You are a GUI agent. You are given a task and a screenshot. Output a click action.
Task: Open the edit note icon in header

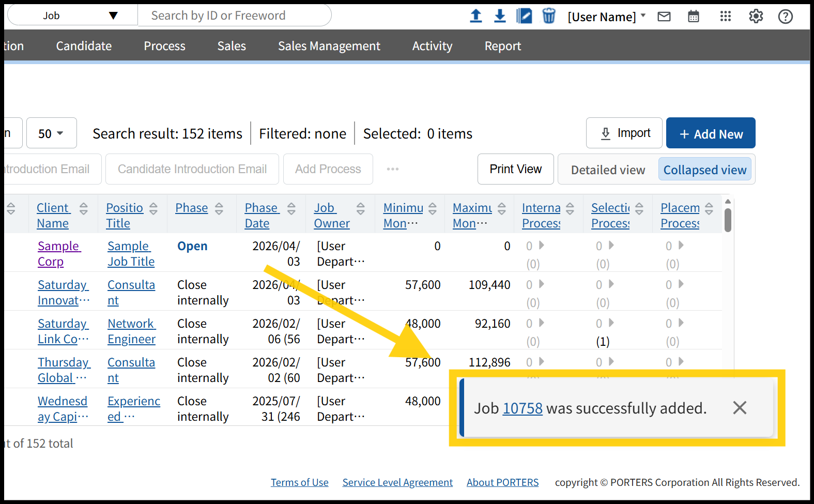click(524, 16)
